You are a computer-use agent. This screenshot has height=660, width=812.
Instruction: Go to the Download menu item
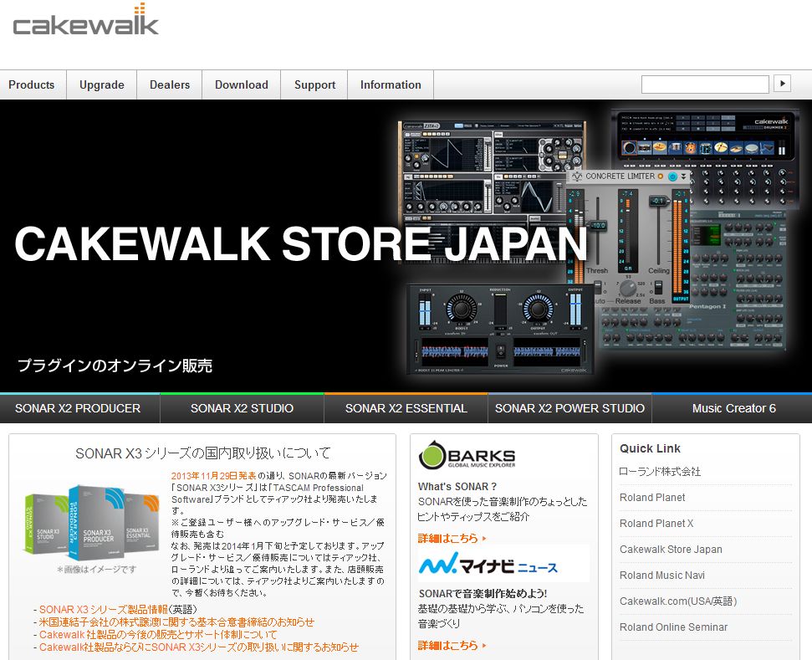[x=242, y=85]
